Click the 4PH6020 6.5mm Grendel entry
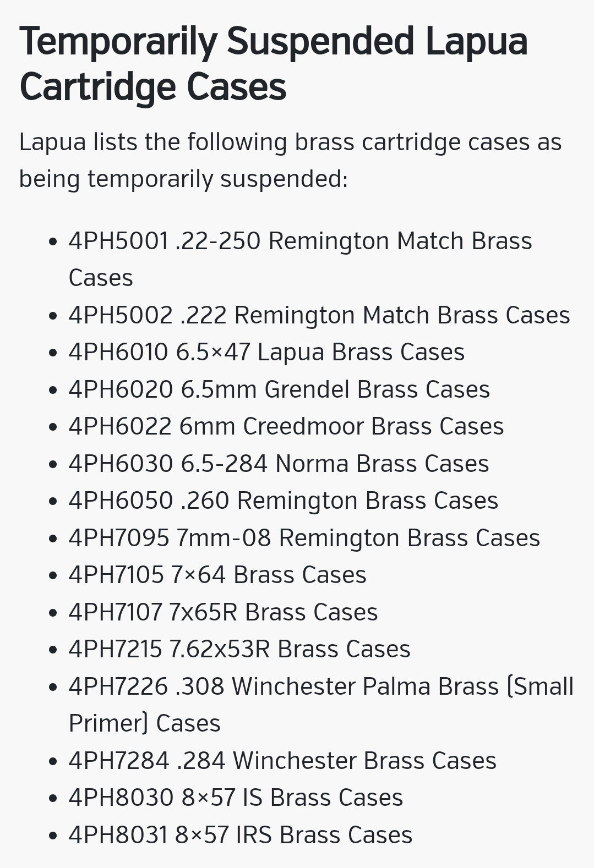594x868 pixels. click(x=279, y=389)
